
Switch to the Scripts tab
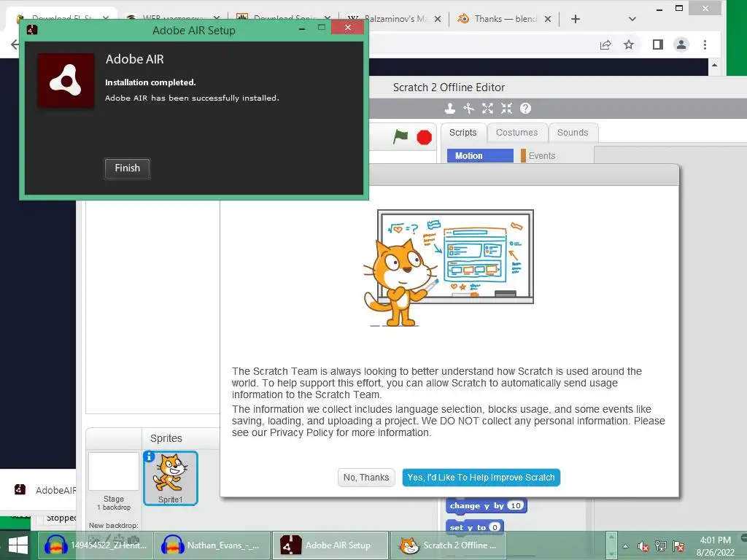[462, 133]
